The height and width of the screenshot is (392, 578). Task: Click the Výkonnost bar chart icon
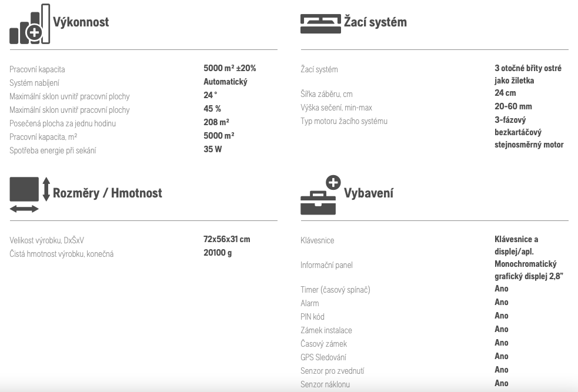pos(29,24)
